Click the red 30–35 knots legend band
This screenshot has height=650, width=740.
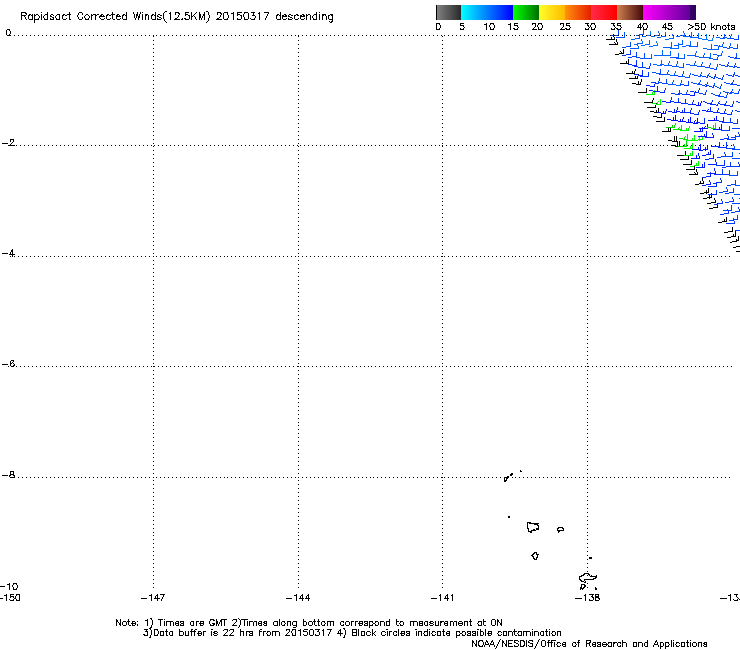604,12
